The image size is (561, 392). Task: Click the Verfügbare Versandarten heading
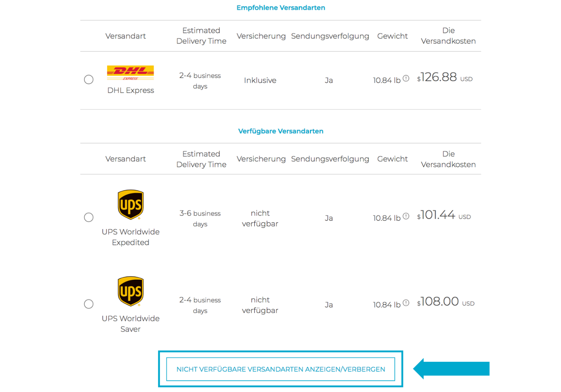click(x=280, y=131)
